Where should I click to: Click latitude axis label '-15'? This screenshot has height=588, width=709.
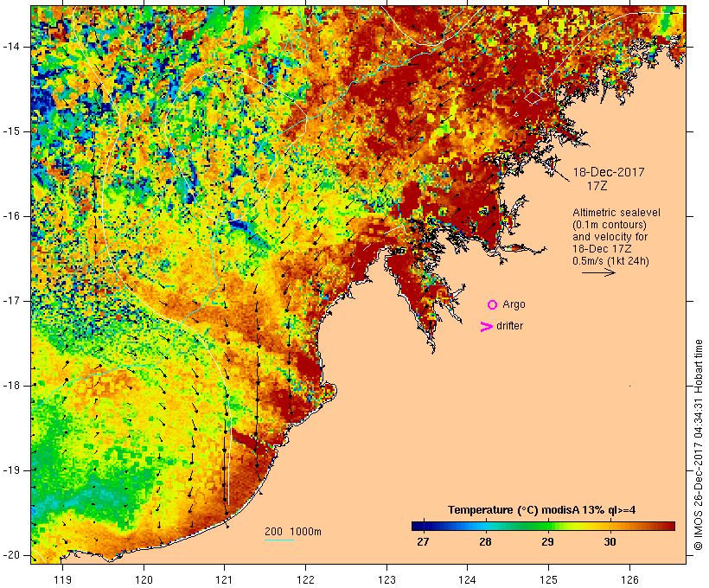click(10, 131)
